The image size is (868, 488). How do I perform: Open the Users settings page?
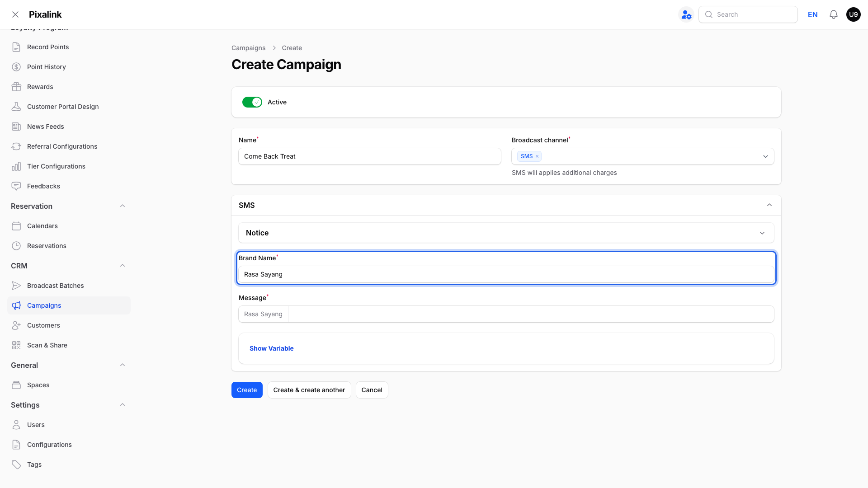coord(69,425)
